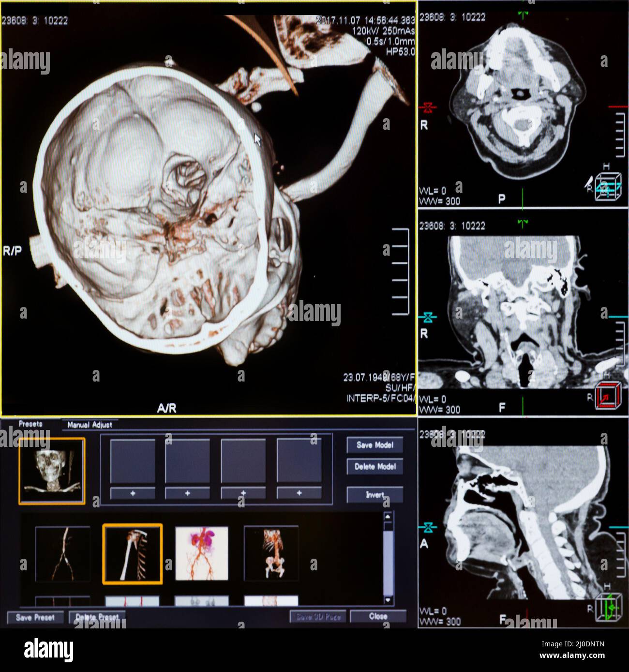Click the red line marker right of axial view
This screenshot has width=629, height=672.
(617, 106)
